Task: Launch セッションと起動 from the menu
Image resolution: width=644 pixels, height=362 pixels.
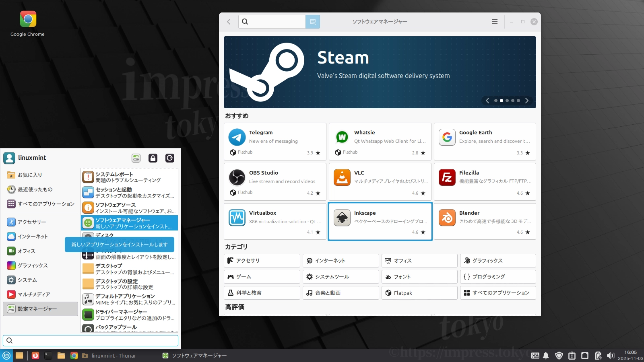Action: 129,193
